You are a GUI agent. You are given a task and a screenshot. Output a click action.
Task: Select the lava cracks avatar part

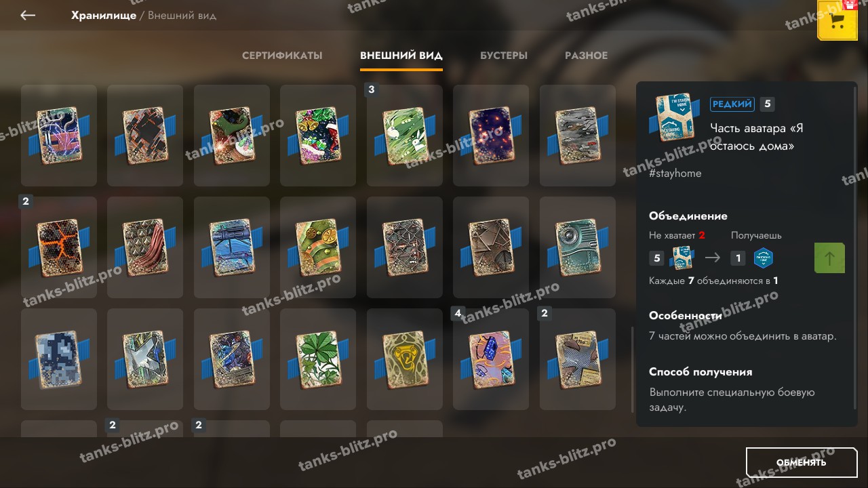58,247
